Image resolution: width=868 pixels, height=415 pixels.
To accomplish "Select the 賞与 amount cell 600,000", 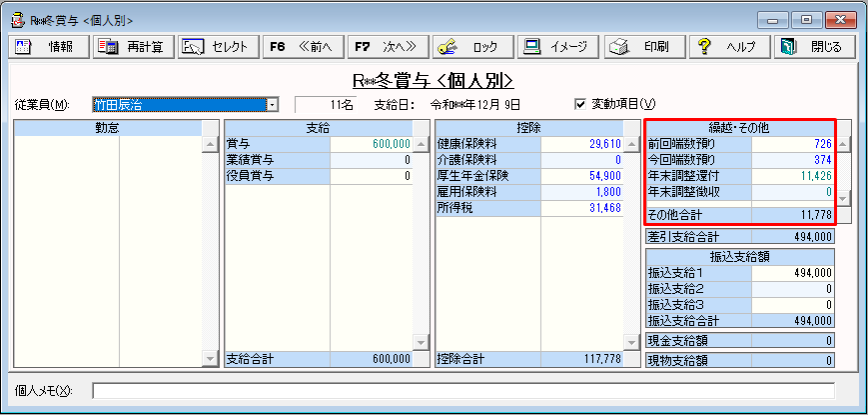I will click(x=371, y=144).
